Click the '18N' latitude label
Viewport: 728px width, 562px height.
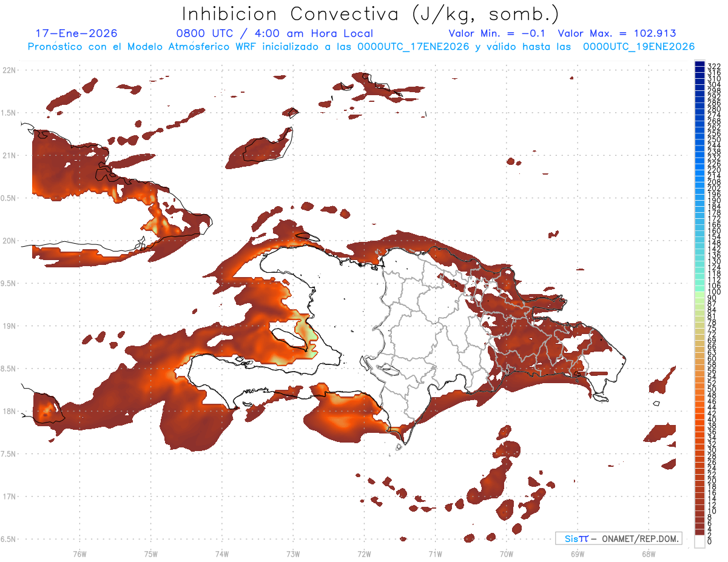click(8, 411)
